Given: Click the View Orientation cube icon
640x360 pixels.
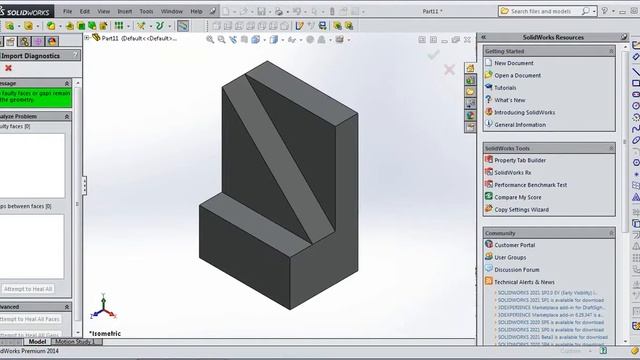Looking at the screenshot, I should tap(256, 40).
